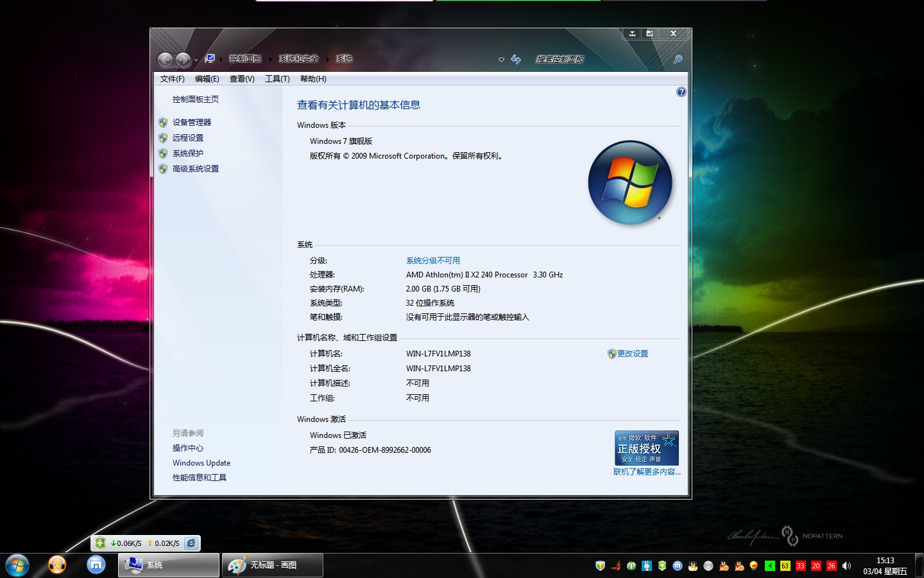Click the Show desktop strip
This screenshot has height=578, width=924.
pyautogui.click(x=919, y=565)
